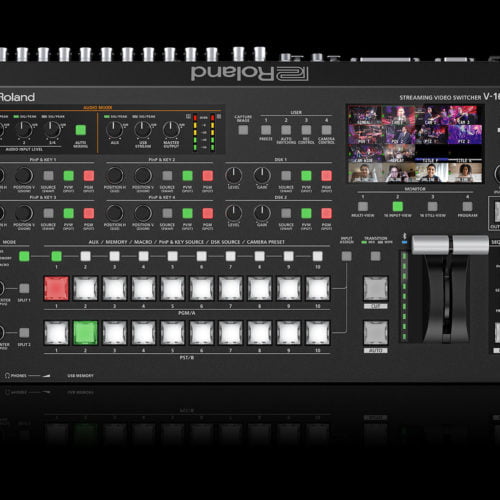Push the CAPTURE IMAGE button
Screen dimensions: 500x500
point(243,130)
